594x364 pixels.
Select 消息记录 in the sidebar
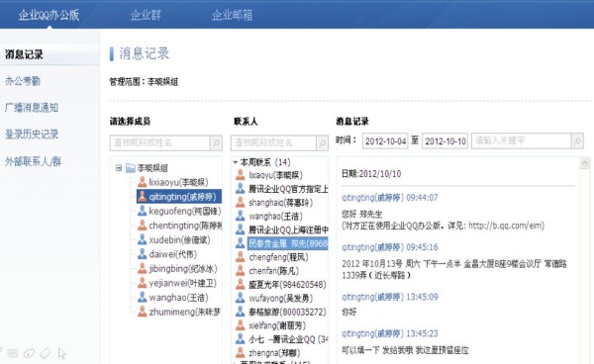[24, 54]
